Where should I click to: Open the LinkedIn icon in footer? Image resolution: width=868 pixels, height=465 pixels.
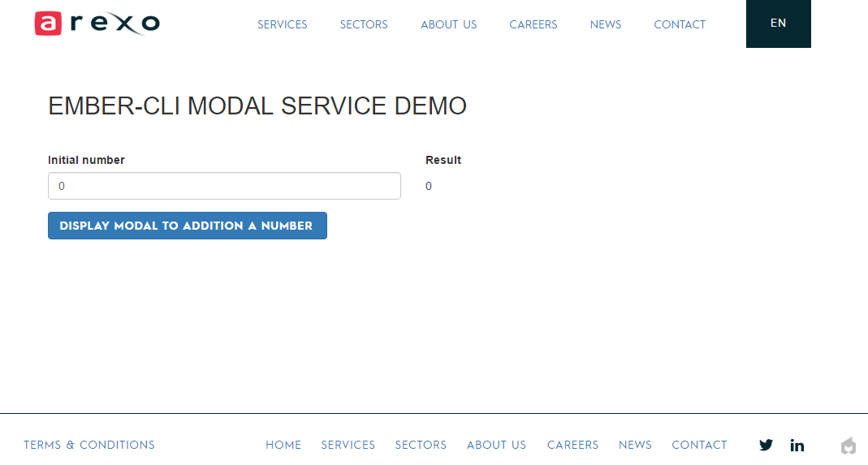(x=797, y=445)
